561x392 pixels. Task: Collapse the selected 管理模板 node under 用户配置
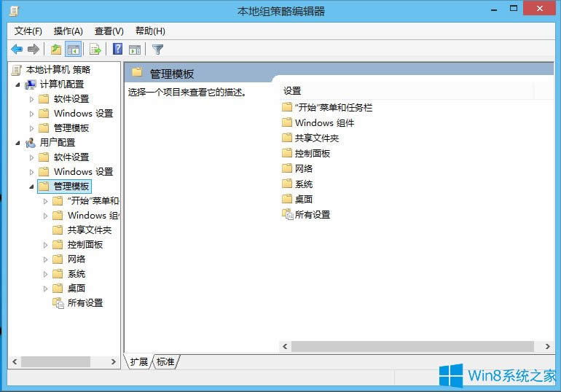point(31,187)
